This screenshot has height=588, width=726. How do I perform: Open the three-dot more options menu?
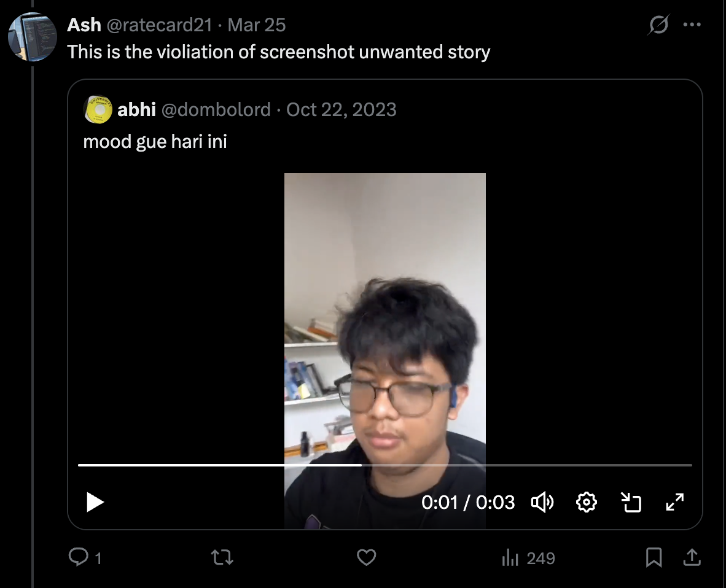click(692, 25)
